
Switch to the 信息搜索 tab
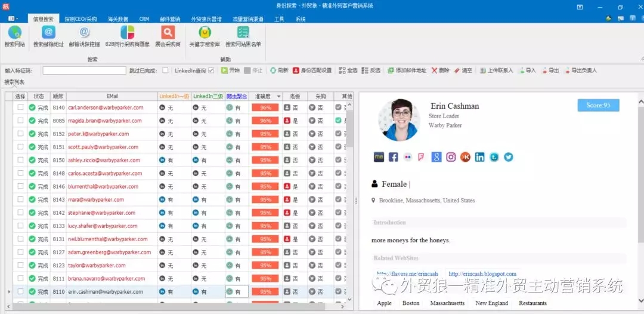pos(44,19)
